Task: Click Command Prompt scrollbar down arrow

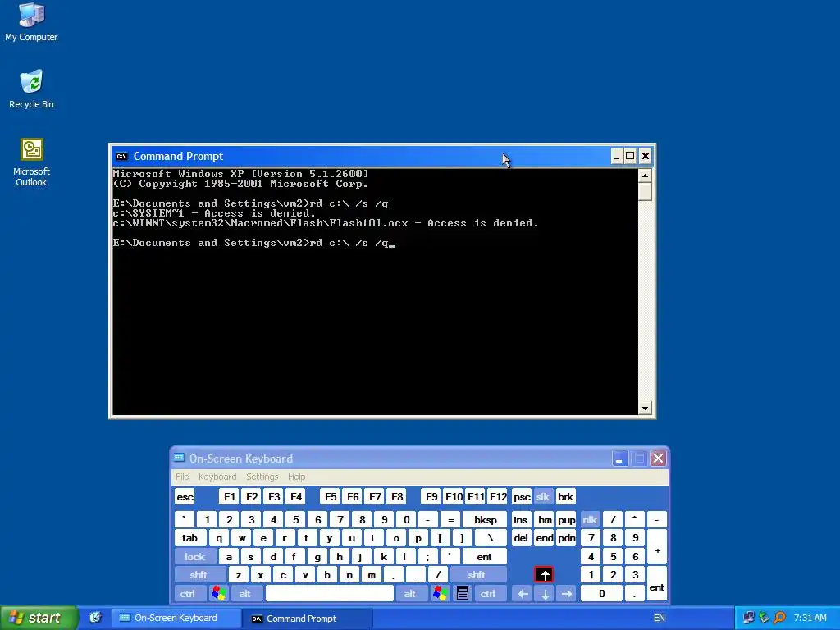Action: coord(645,409)
